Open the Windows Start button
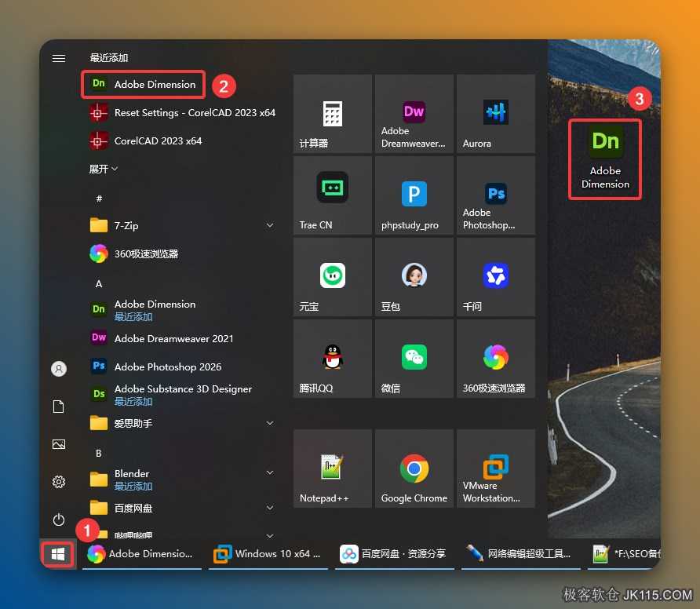This screenshot has width=700, height=609. (58, 554)
